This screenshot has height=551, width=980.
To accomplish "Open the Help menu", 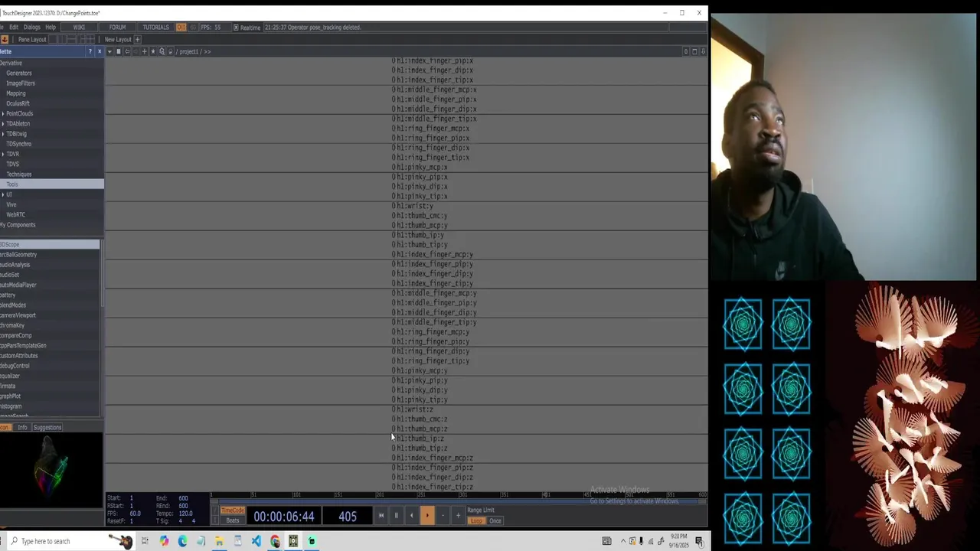I will tap(51, 27).
